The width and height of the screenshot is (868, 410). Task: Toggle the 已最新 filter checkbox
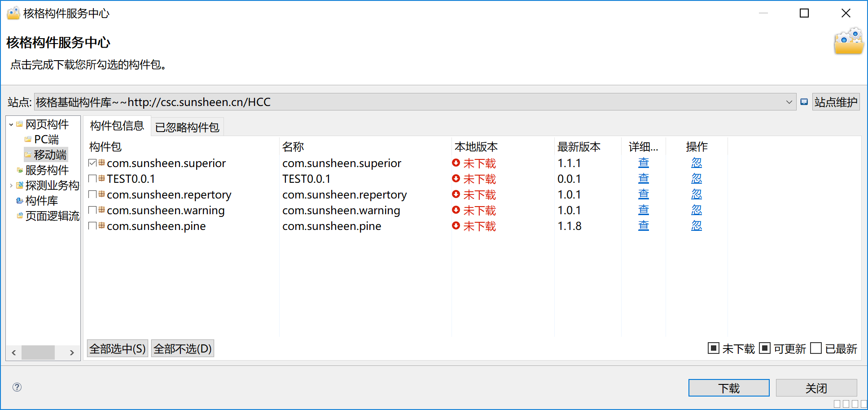point(816,348)
